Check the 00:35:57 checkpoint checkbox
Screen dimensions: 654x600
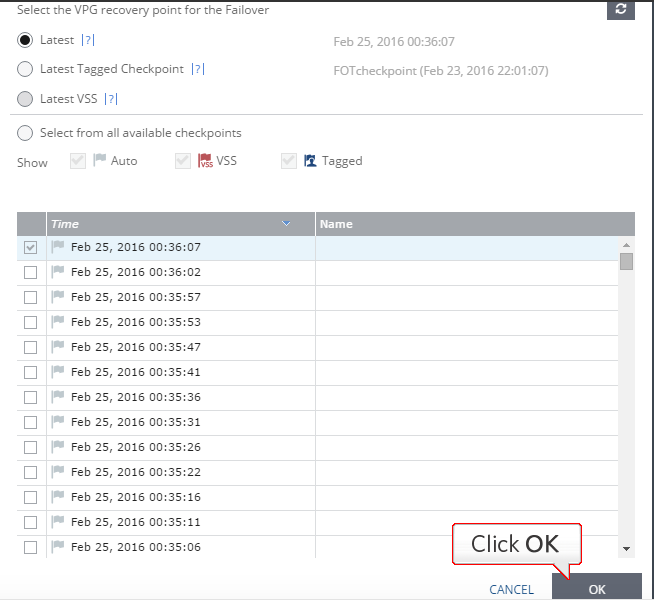pos(30,297)
